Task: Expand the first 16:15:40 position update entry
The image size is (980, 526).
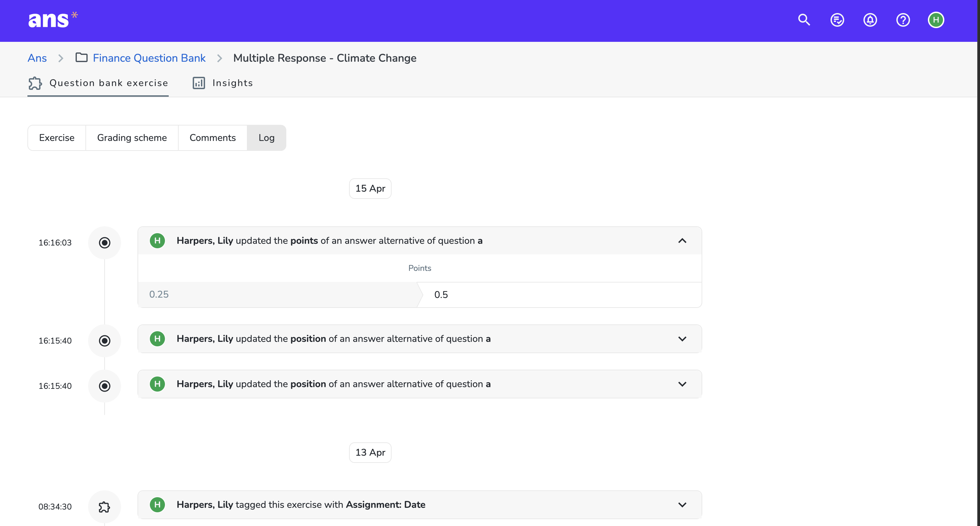Action: tap(682, 338)
